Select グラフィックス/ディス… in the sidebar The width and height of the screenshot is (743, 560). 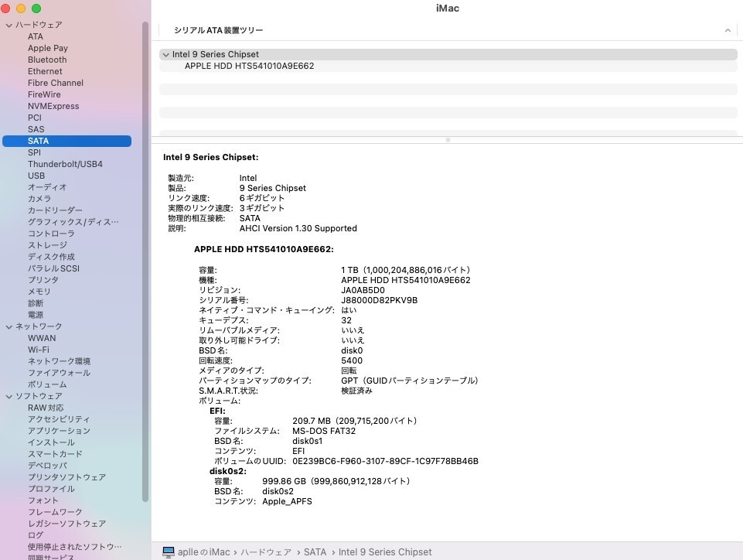pos(73,222)
